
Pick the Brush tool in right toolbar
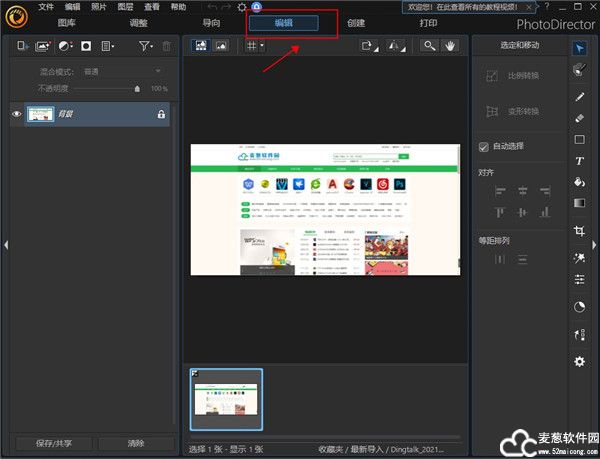point(579,97)
